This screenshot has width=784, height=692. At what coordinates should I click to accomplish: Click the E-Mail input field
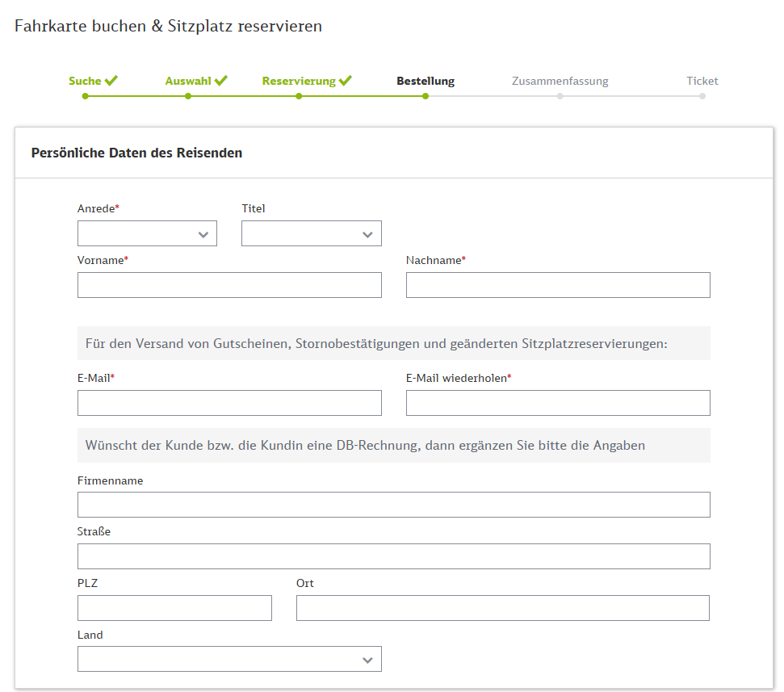[x=229, y=403]
